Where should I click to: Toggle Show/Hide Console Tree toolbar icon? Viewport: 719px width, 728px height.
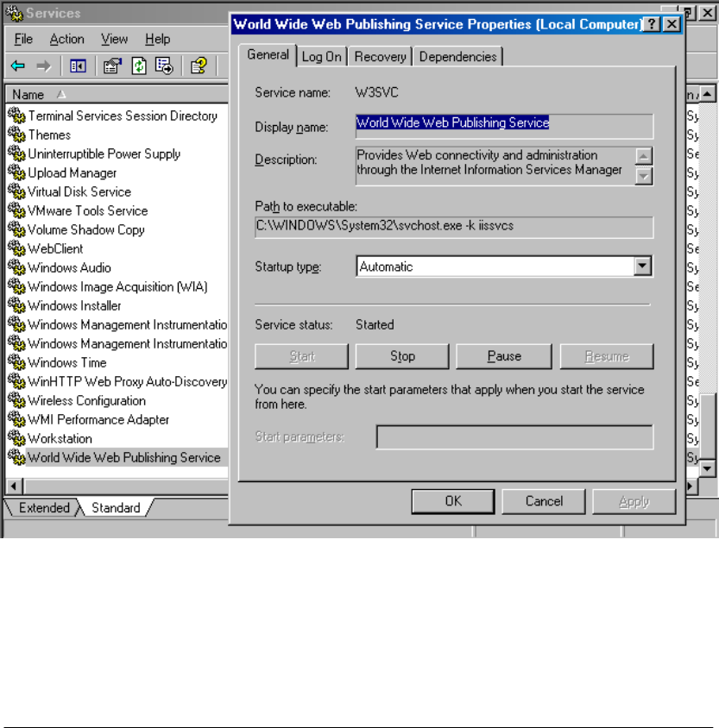click(78, 66)
